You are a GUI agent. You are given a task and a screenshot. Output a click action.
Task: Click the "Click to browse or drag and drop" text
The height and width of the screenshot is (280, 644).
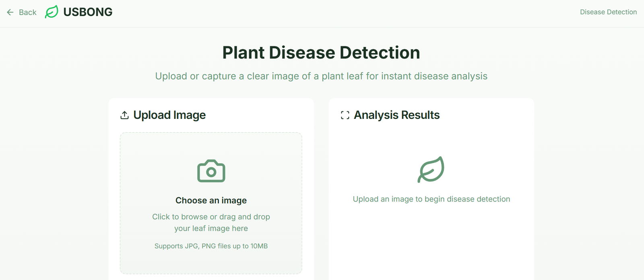(x=211, y=217)
